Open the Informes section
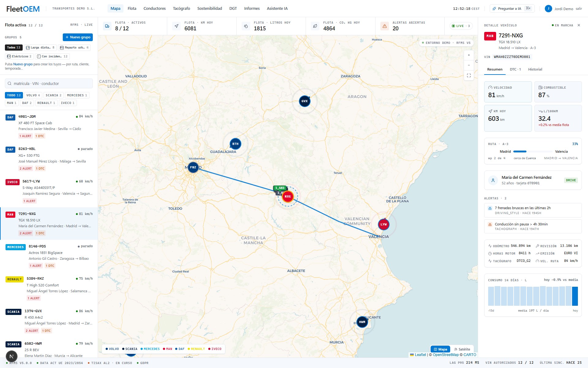Viewport: 588px width, 368px height. click(252, 9)
